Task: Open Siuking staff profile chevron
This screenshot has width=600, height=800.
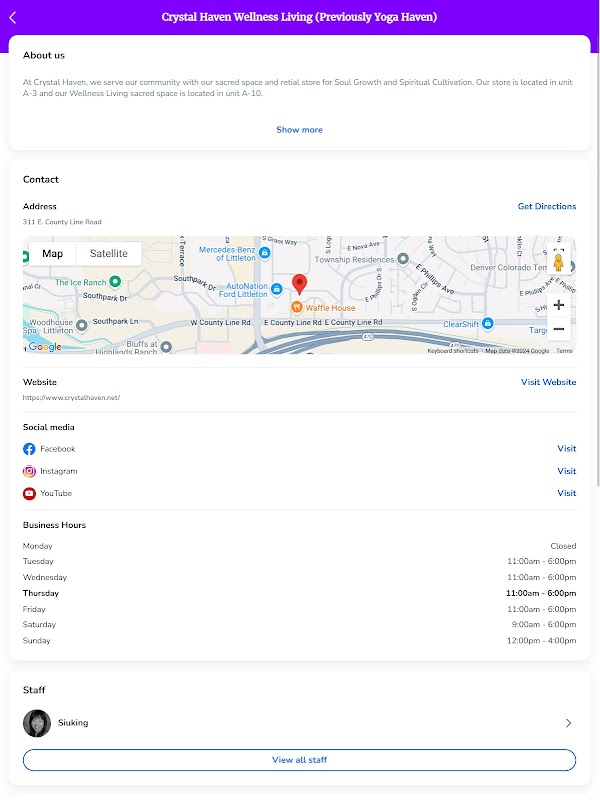Action: [x=568, y=723]
